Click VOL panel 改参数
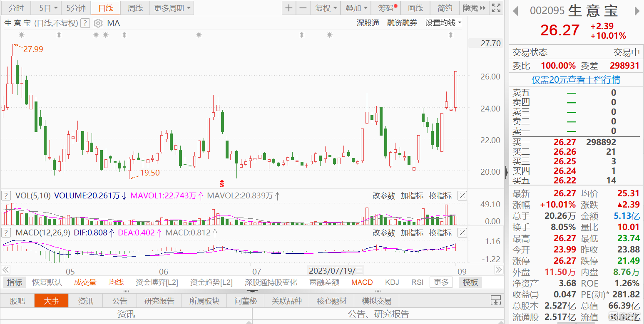The width and height of the screenshot is (644, 324). pos(383,195)
